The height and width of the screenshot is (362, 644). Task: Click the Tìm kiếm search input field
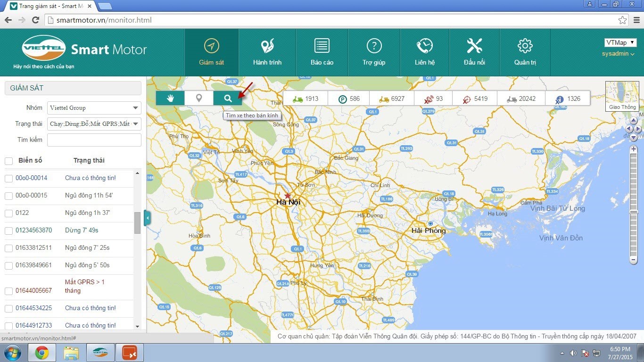pyautogui.click(x=94, y=140)
